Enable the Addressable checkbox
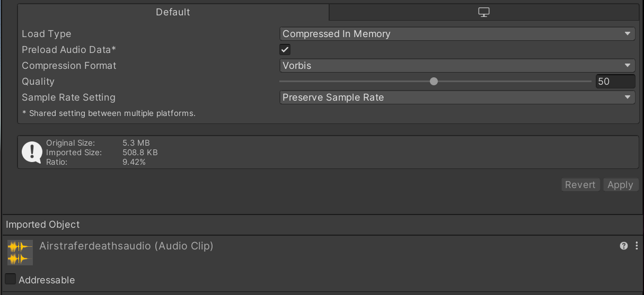644x295 pixels. [x=10, y=279]
